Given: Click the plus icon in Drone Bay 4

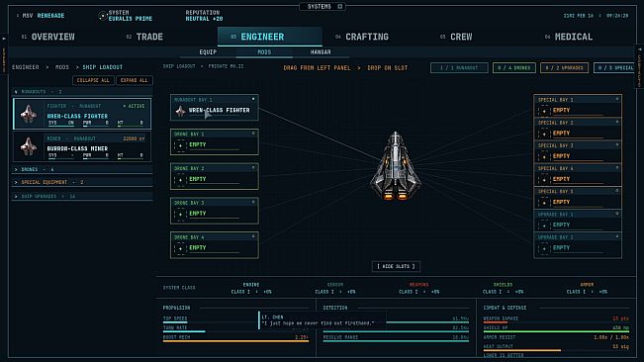Looking at the screenshot, I should point(180,248).
